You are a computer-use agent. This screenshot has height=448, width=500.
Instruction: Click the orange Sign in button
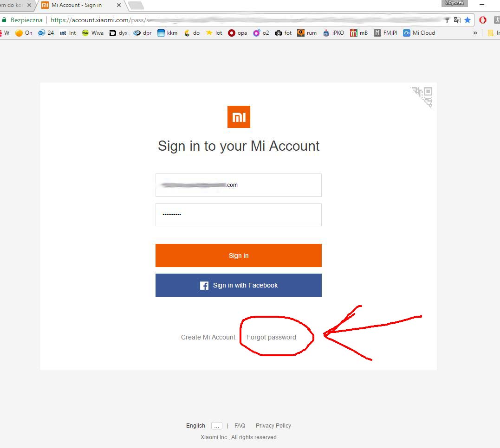click(239, 256)
